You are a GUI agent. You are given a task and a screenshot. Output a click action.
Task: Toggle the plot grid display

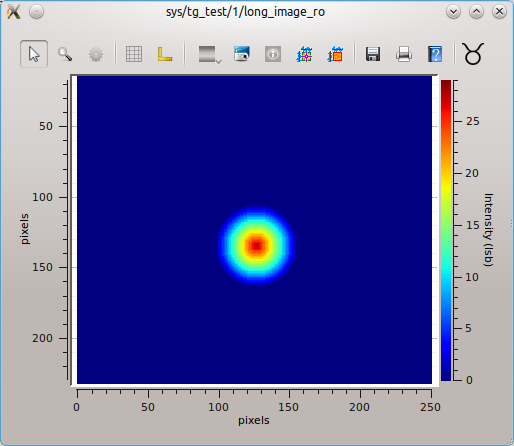[134, 54]
